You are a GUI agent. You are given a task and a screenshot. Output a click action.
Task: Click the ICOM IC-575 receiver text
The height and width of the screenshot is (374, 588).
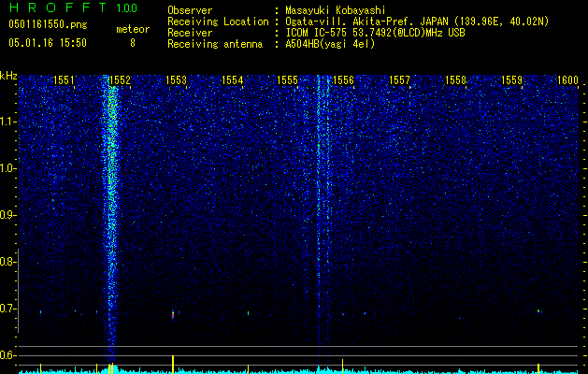click(375, 33)
